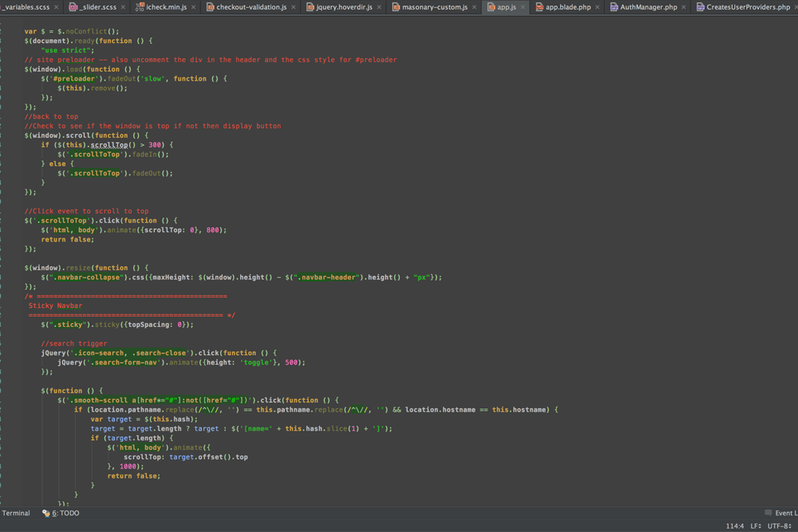
Task: Click the CreatesUserProviders.php file icon
Action: pos(700,7)
